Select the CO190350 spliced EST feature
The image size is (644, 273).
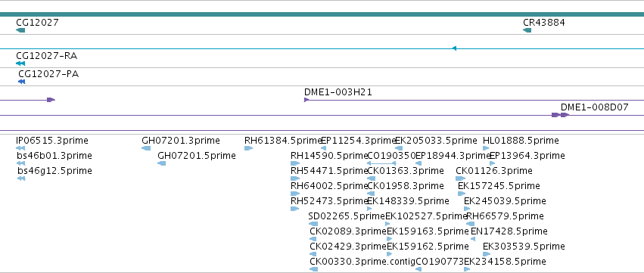pos(381,163)
